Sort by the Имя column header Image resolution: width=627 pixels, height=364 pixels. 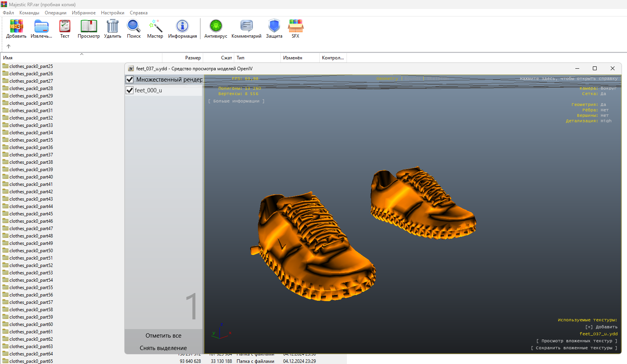click(81, 58)
